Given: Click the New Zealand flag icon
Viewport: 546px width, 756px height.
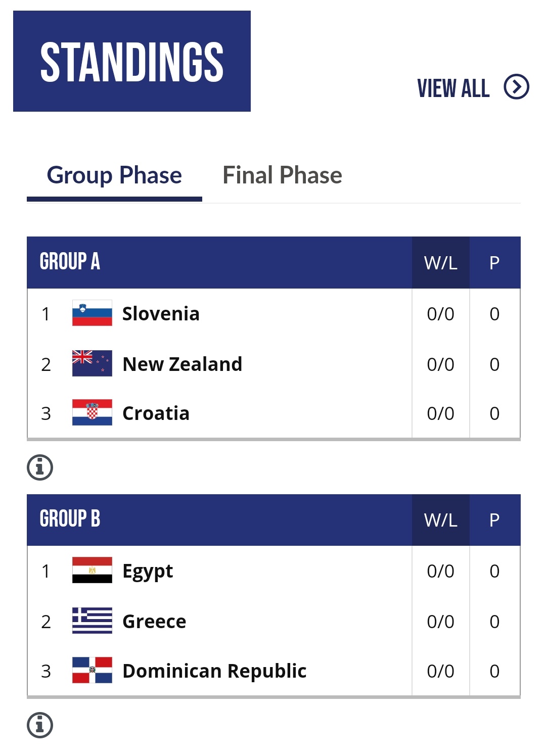Looking at the screenshot, I should (x=92, y=363).
